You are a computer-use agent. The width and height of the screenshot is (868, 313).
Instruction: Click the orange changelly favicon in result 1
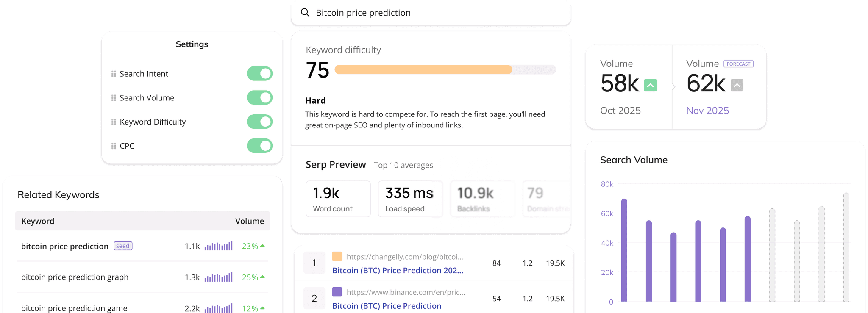(337, 256)
